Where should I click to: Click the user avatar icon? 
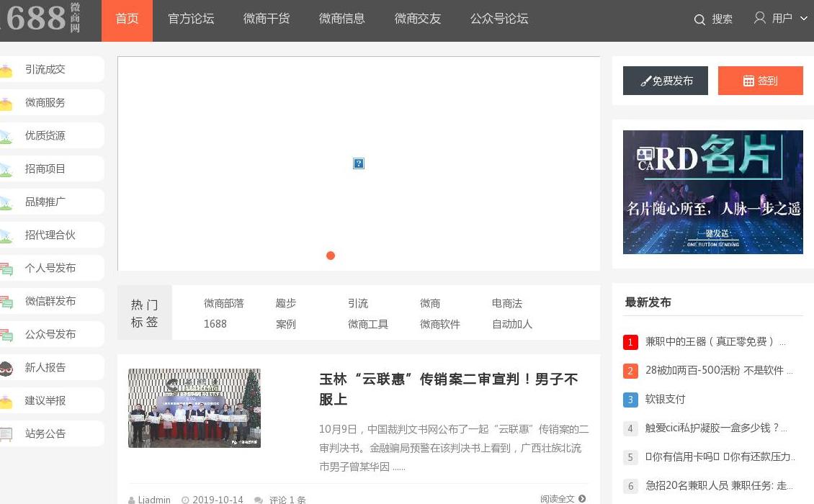759,18
